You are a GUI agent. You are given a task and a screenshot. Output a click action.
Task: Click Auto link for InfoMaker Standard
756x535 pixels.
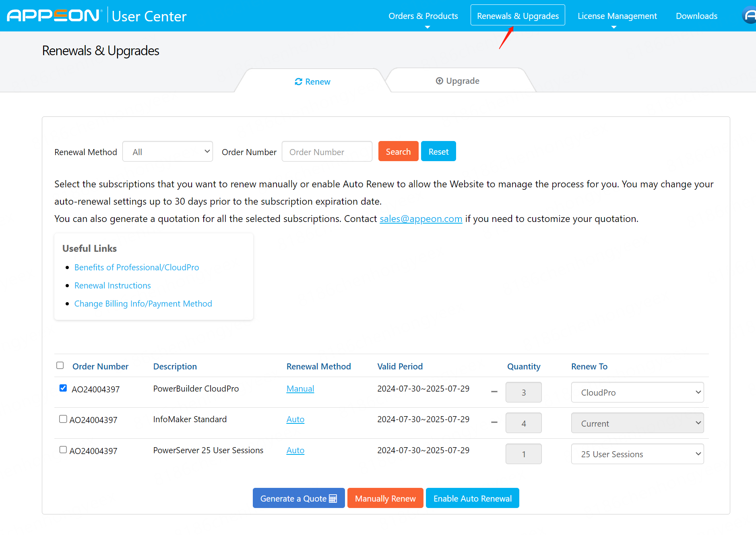[x=295, y=419]
